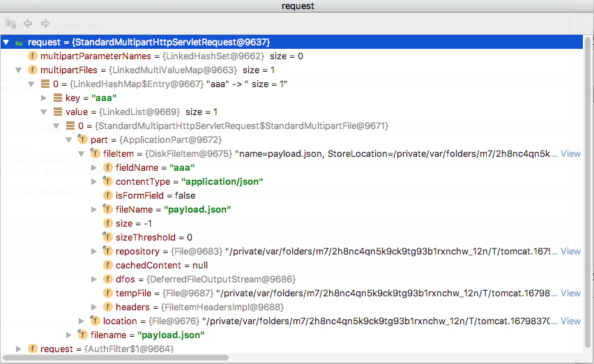Open View link on fileItem row
594x364 pixels.
(570, 154)
